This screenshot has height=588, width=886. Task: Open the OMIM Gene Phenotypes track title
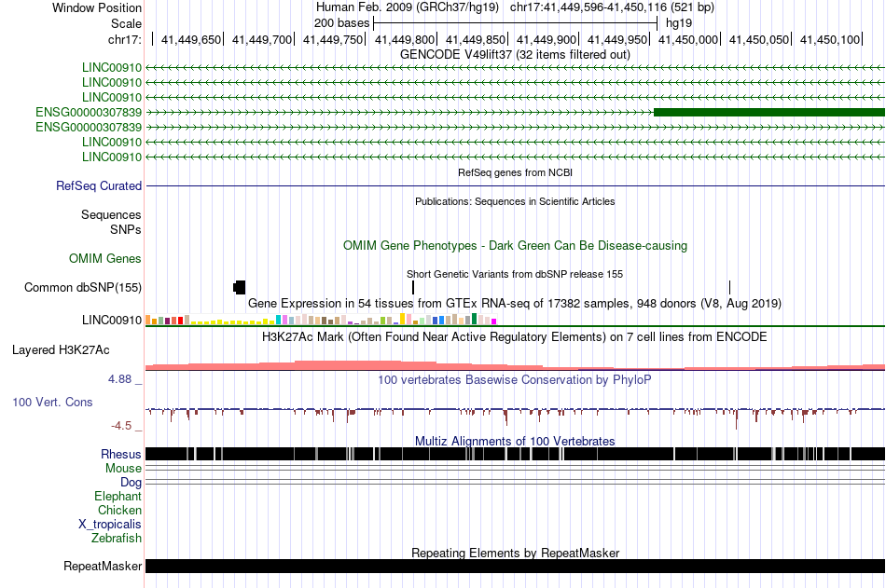click(515, 246)
